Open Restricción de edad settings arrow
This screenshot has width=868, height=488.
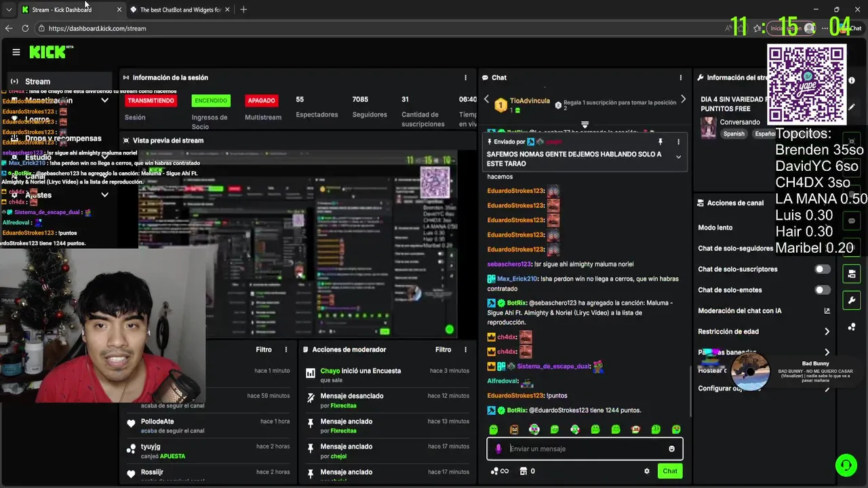coord(827,331)
